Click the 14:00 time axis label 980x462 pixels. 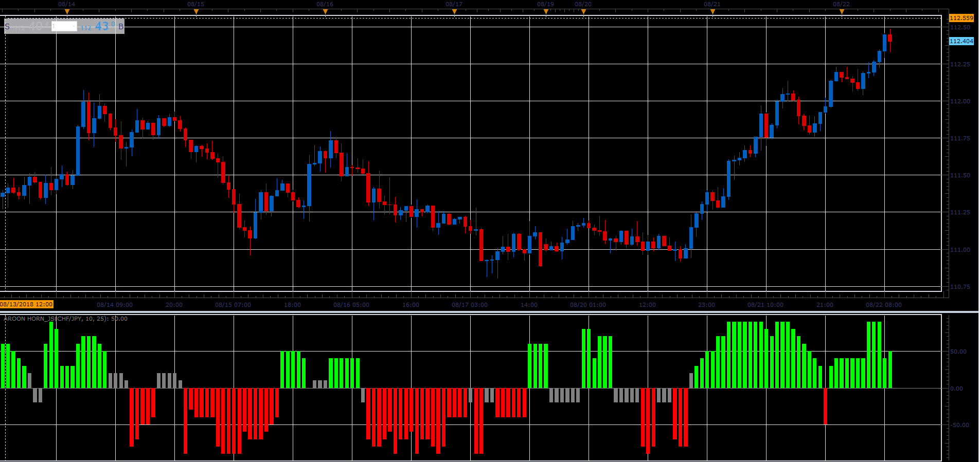(529, 305)
